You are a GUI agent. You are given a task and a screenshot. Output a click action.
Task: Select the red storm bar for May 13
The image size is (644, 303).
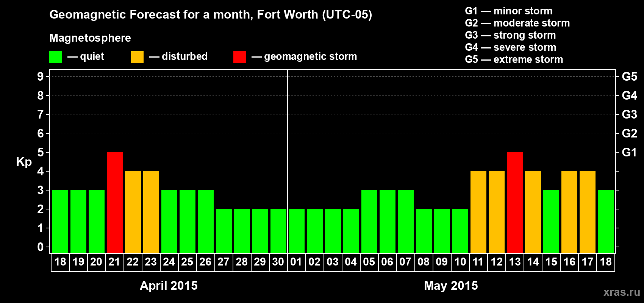(x=515, y=202)
